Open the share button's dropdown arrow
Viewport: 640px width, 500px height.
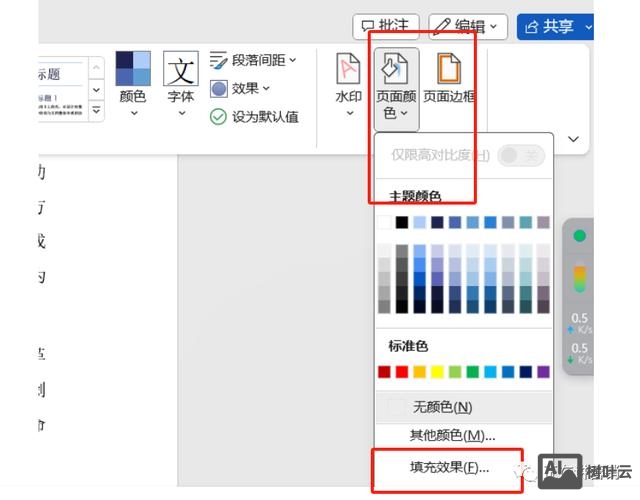(588, 27)
